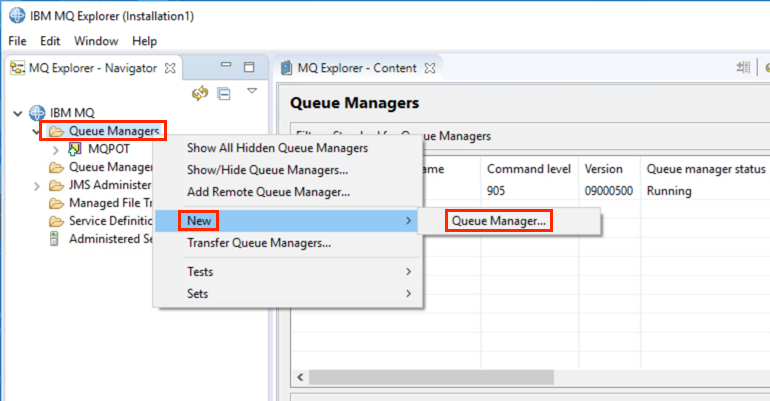Click the 09000500 version cell

pyautogui.click(x=608, y=191)
